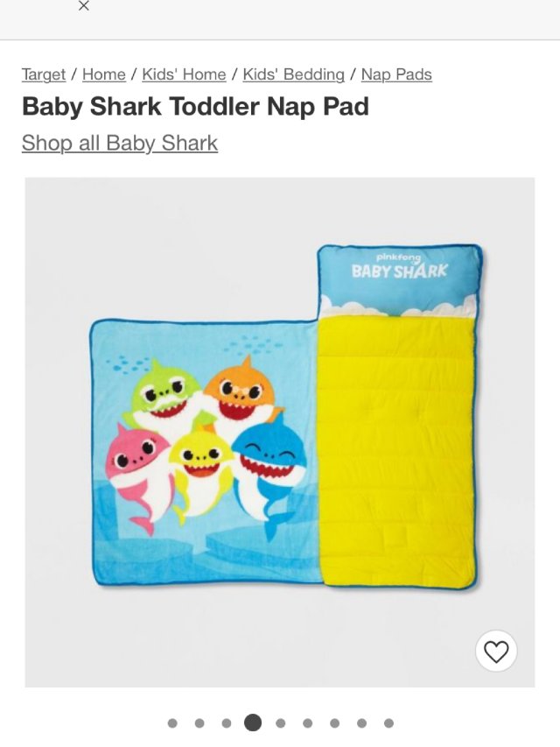Screen dimensions: 560x747
Task: Jump to the fifth carousel image dot
Action: coord(281,723)
